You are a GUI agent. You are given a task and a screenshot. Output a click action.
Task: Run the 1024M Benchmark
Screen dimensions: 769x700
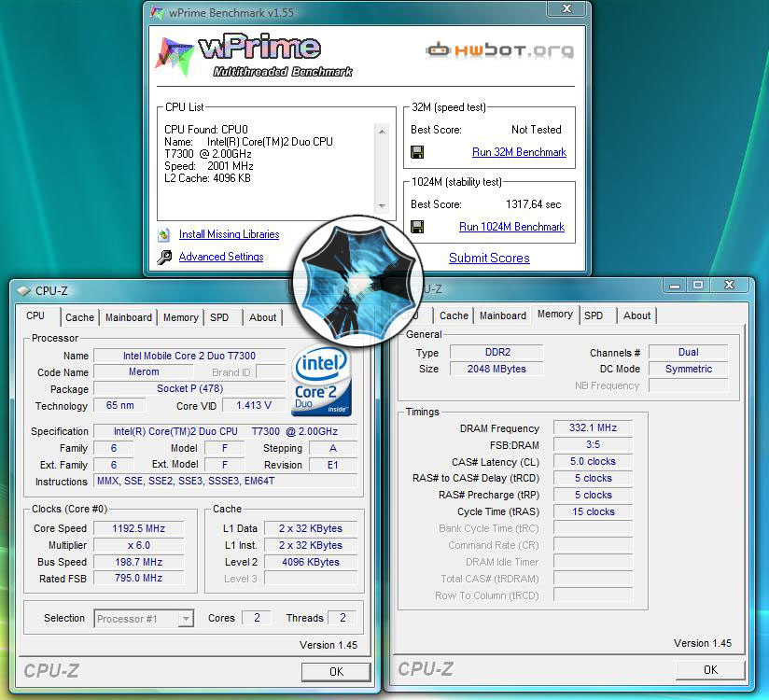click(x=511, y=227)
